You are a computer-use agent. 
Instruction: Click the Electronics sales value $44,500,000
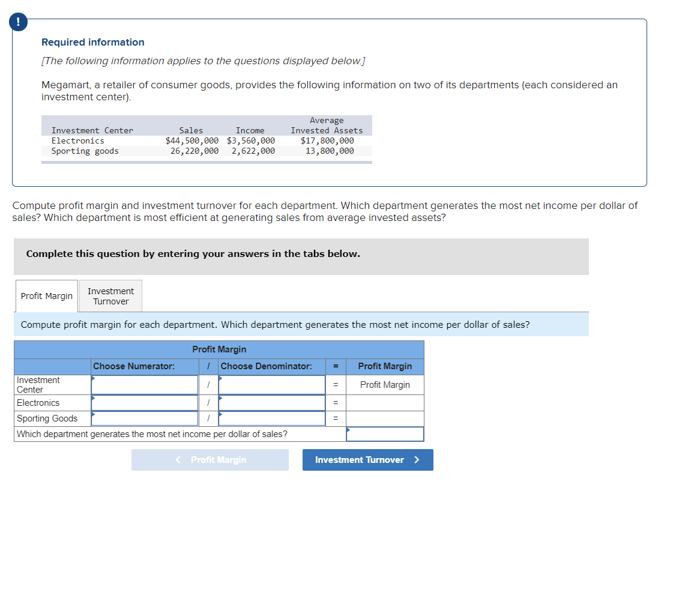click(192, 140)
